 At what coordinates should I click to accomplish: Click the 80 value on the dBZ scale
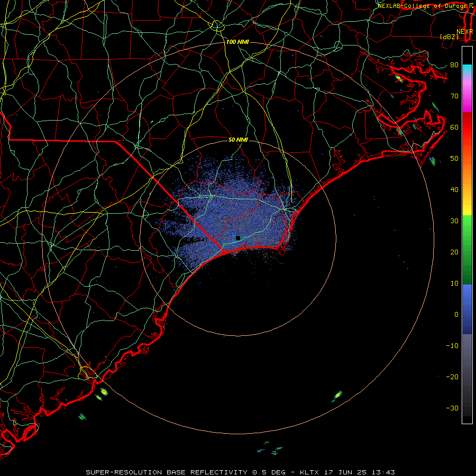click(454, 65)
